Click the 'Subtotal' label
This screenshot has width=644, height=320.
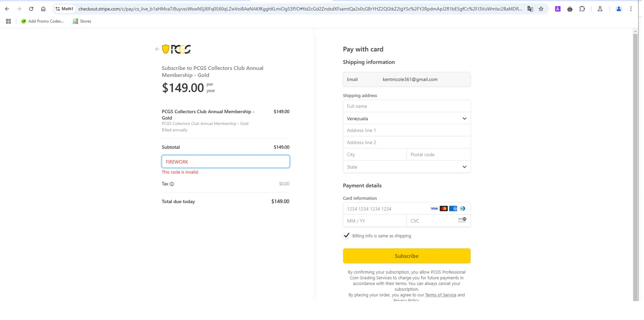point(171,147)
